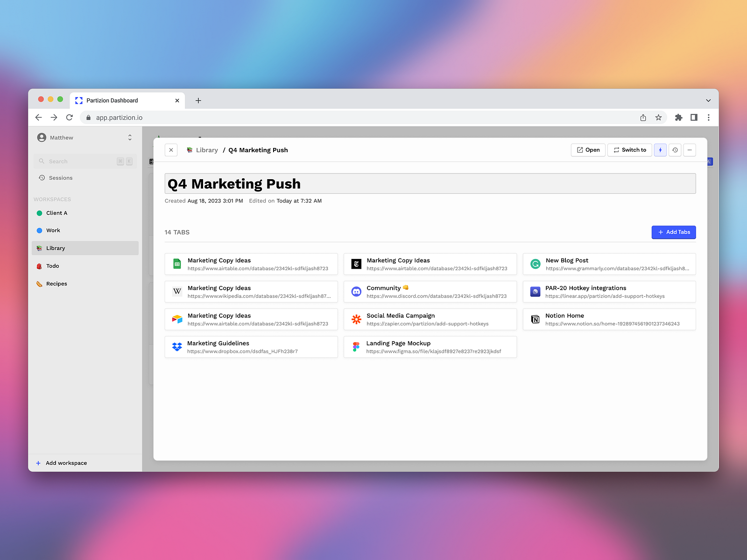This screenshot has height=560, width=747.
Task: Open the Sessions section in sidebar
Action: click(61, 178)
